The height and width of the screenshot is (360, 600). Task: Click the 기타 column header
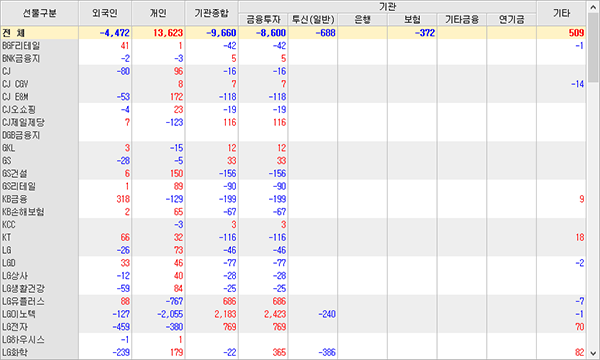561,13
